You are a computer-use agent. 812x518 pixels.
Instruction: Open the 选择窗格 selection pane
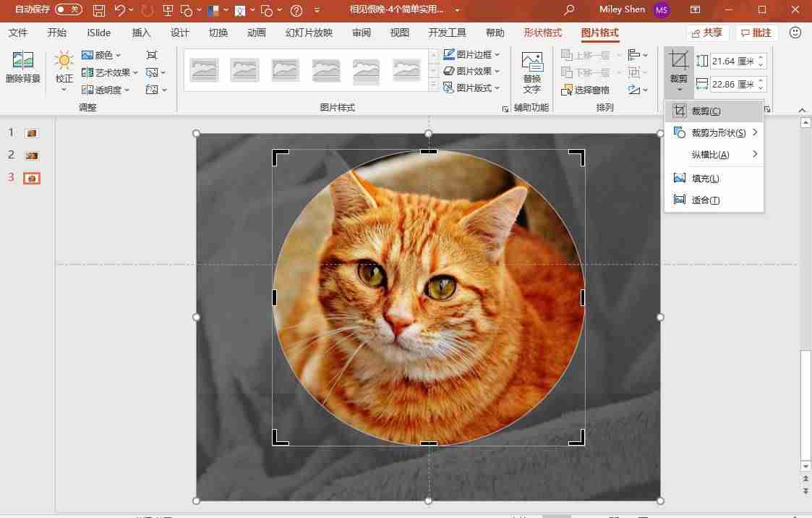click(x=586, y=90)
